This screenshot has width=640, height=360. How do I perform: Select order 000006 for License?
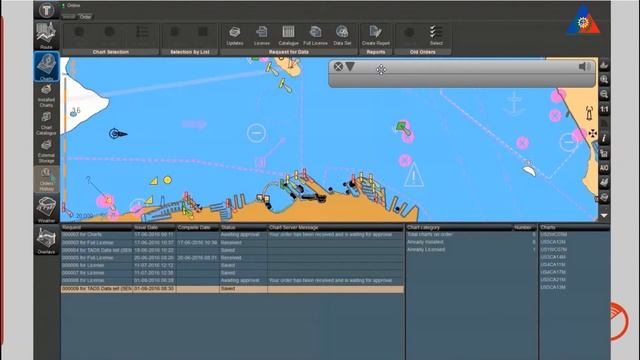pos(232,265)
